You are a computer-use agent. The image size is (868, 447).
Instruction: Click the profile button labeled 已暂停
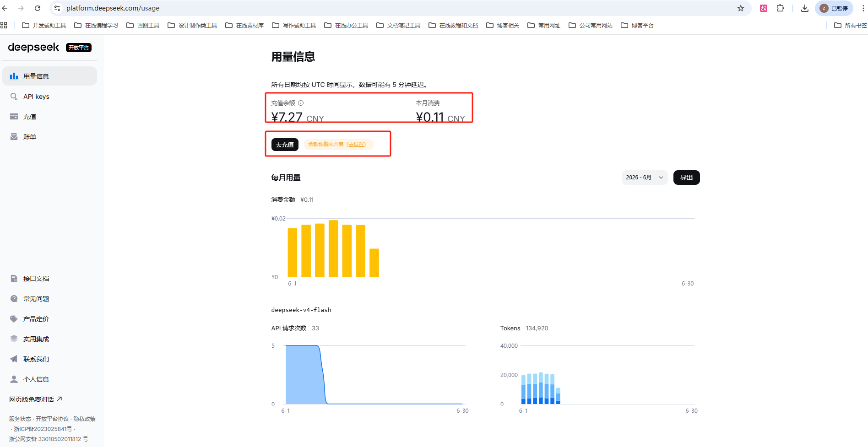click(833, 8)
